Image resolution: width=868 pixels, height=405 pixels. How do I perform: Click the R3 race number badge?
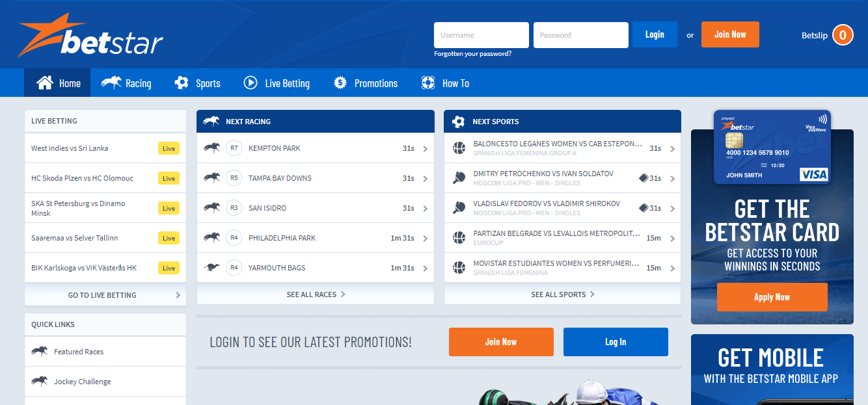pos(234,208)
